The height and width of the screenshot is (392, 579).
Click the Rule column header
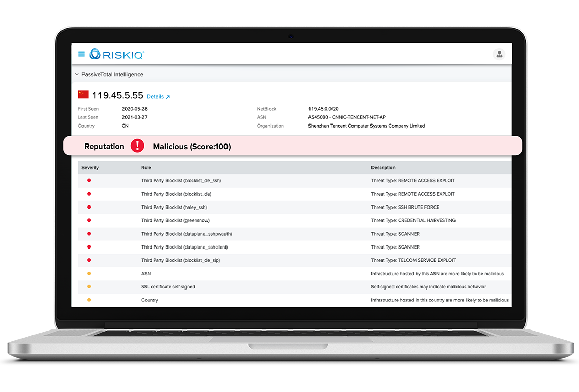tap(146, 168)
